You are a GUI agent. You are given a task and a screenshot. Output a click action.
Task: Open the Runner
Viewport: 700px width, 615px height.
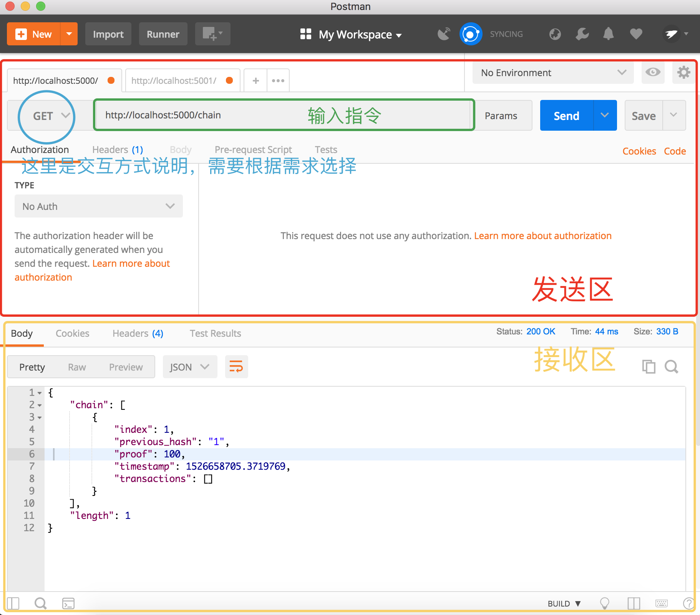(x=163, y=34)
